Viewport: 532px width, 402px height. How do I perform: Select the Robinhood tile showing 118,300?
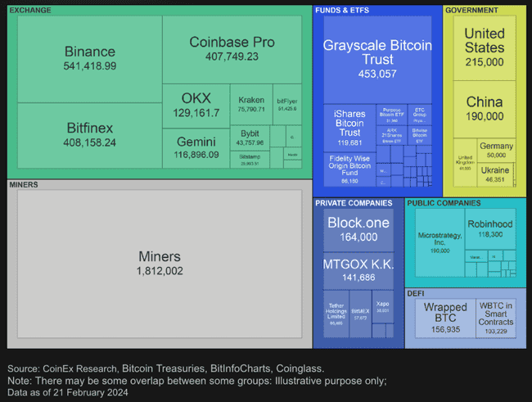(490, 229)
